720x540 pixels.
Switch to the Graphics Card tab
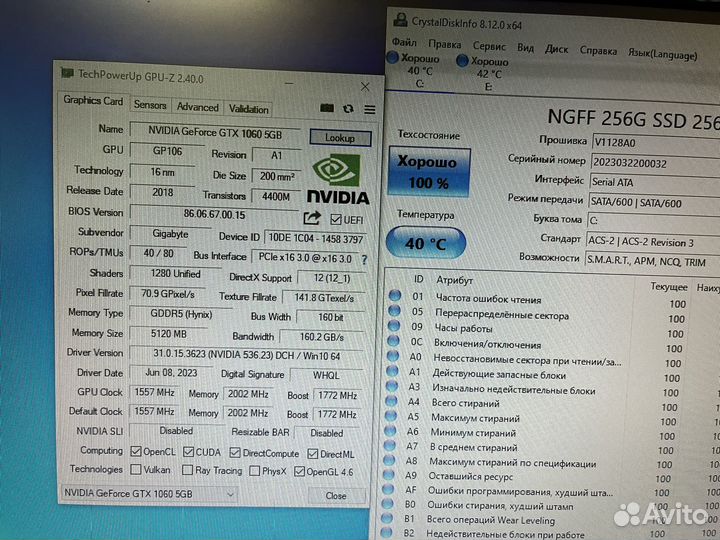(93, 101)
